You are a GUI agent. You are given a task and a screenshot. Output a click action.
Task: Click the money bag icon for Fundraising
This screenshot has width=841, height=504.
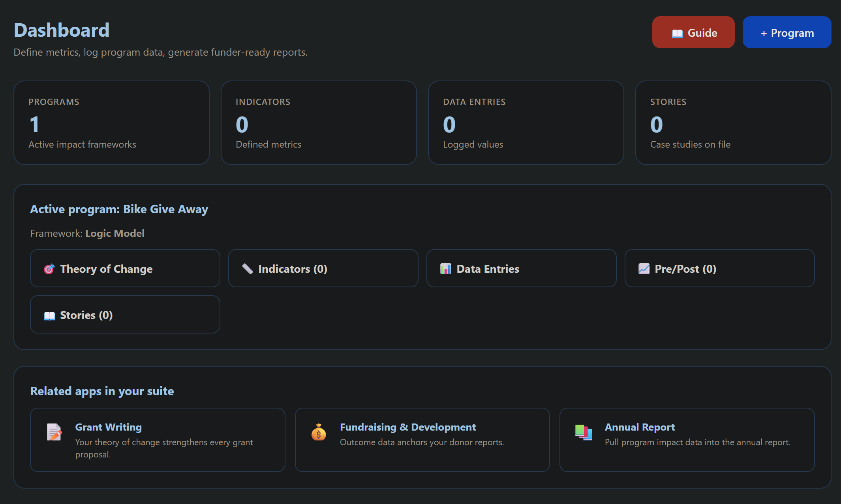tap(319, 432)
